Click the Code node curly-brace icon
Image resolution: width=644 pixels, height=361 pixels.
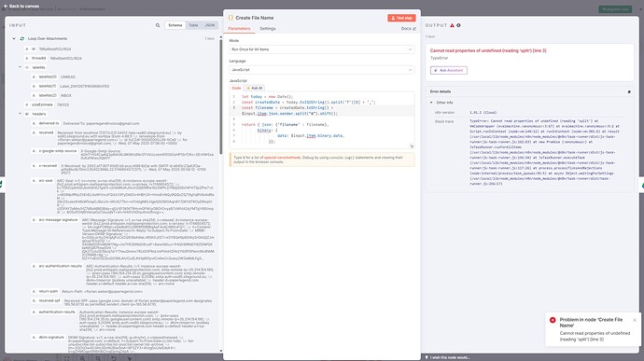pos(231,18)
